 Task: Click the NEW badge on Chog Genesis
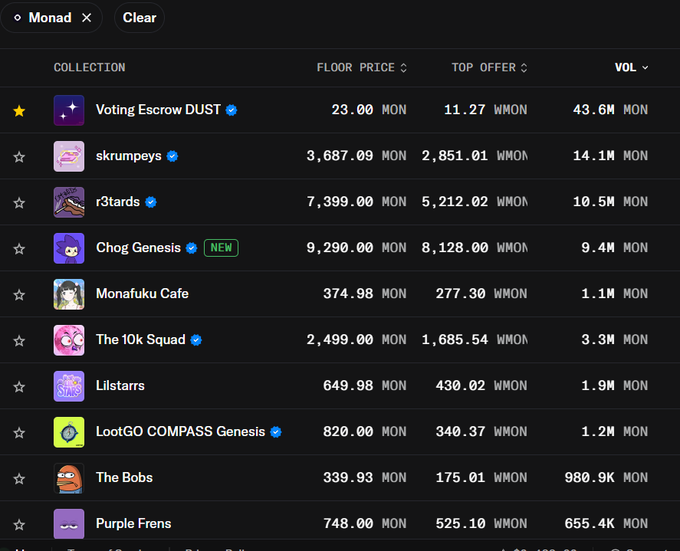click(221, 248)
